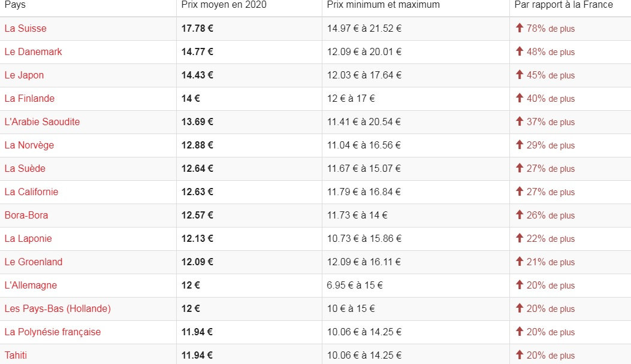This screenshot has height=364, width=631.
Task: Click the Prix moyen en 2020 column header
Action: click(x=224, y=5)
